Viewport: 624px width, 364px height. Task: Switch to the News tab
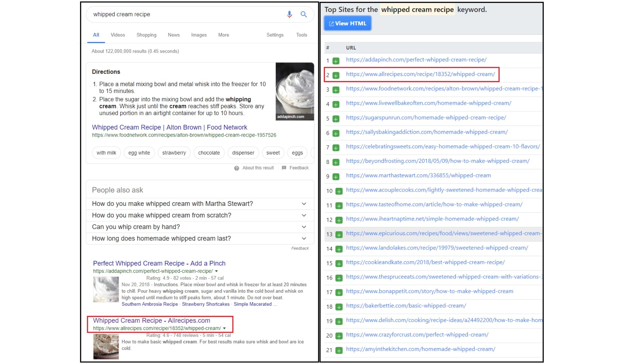pyautogui.click(x=174, y=35)
